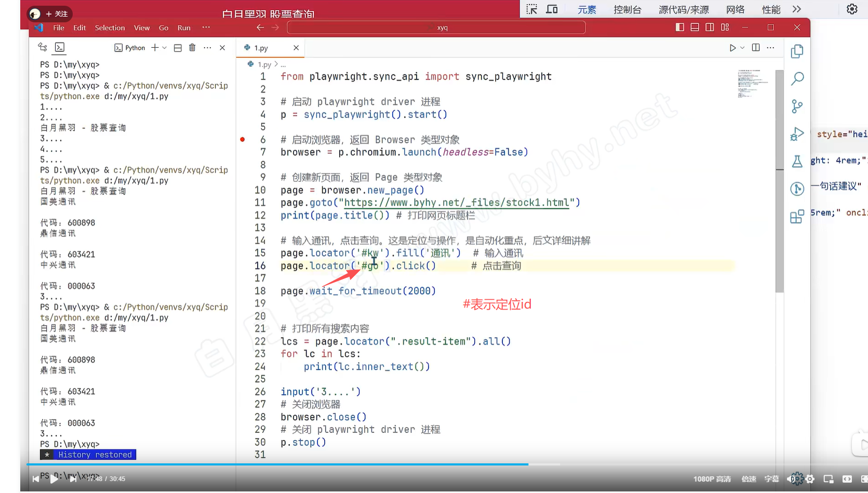Select the Python terminal profile label
Image resolution: width=868 pixels, height=493 pixels.
pos(130,48)
